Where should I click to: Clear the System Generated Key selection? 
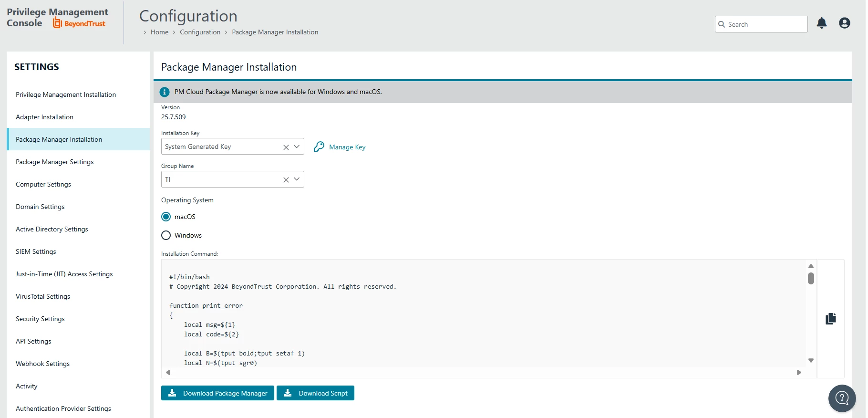pos(286,147)
